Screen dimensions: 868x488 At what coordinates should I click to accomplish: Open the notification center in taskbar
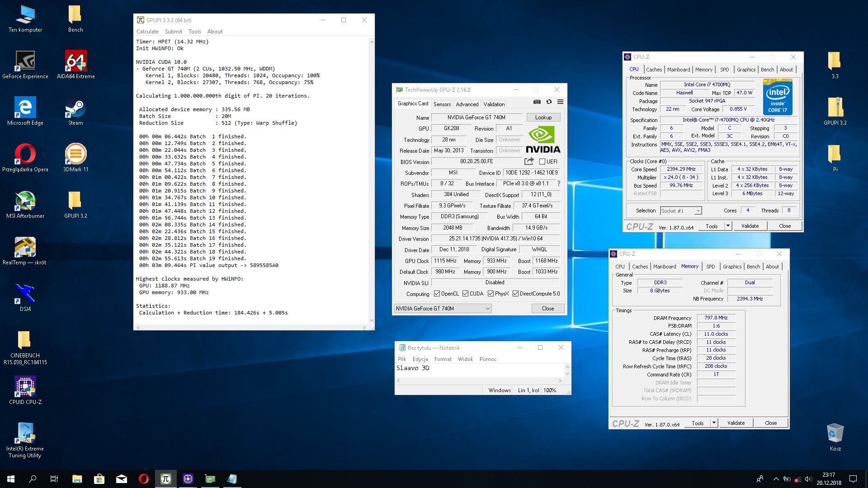coord(853,479)
